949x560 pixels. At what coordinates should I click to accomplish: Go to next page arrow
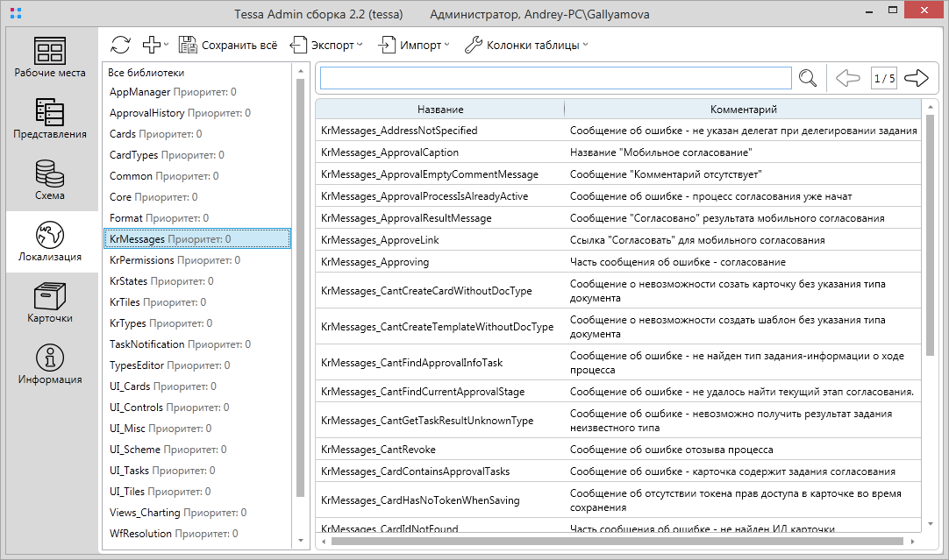coord(916,78)
